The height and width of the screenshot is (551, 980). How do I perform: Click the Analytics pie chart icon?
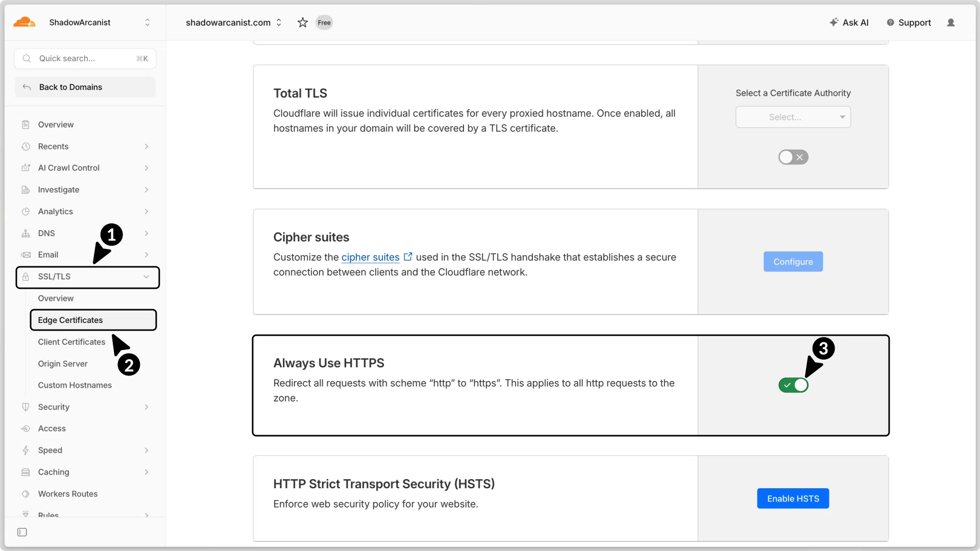tap(26, 212)
